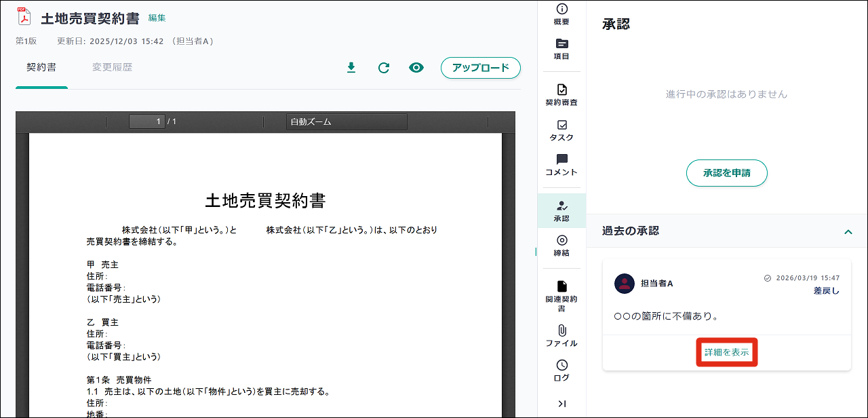Open the ファイル attachments panel
The height and width of the screenshot is (418, 868).
[561, 336]
